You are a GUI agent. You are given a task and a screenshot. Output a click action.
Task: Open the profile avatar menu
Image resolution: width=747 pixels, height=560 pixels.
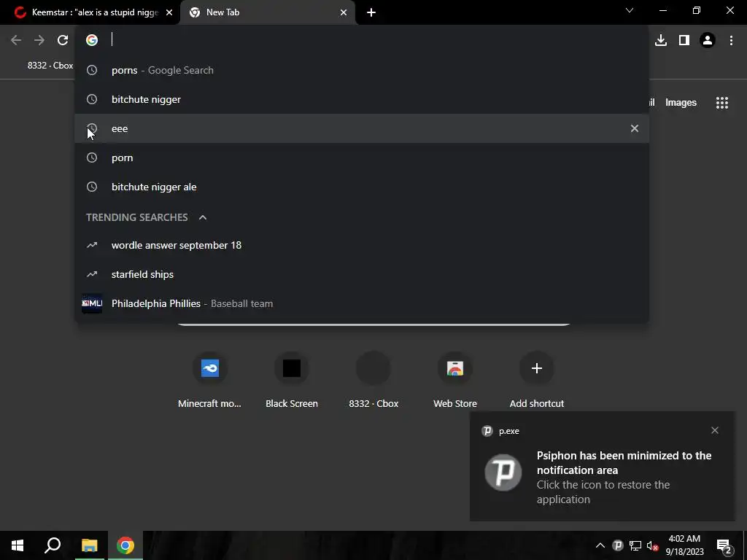pos(708,40)
